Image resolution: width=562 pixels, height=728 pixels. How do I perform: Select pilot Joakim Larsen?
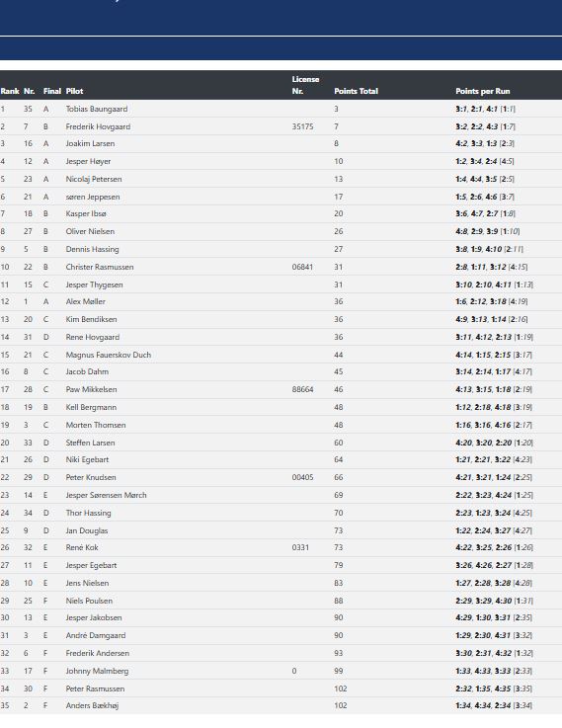tap(90, 143)
